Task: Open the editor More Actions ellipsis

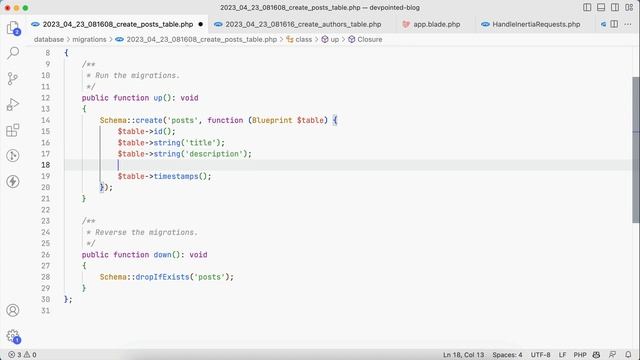Action: 628,24
